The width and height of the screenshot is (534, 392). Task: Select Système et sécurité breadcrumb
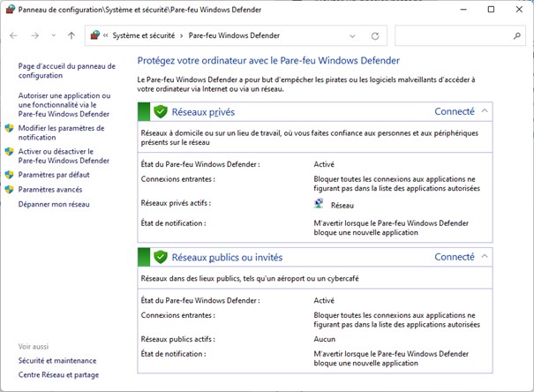[x=144, y=36]
